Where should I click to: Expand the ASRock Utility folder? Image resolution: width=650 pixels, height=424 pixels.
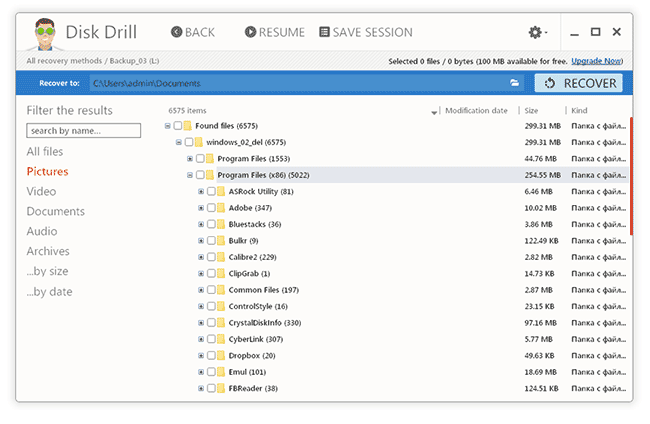click(x=201, y=191)
